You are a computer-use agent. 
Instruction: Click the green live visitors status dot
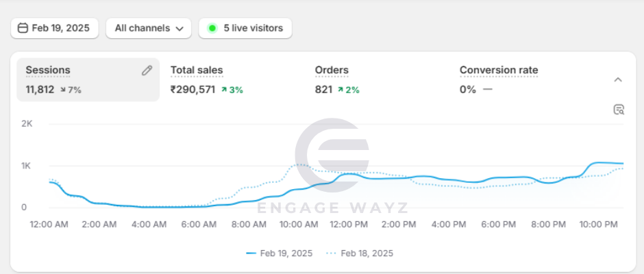212,28
